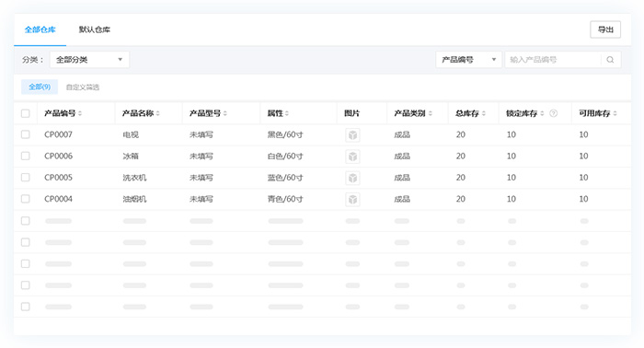The height and width of the screenshot is (348, 644).
Task: Sort by the 总库存 column arrows
Action: coord(483,113)
